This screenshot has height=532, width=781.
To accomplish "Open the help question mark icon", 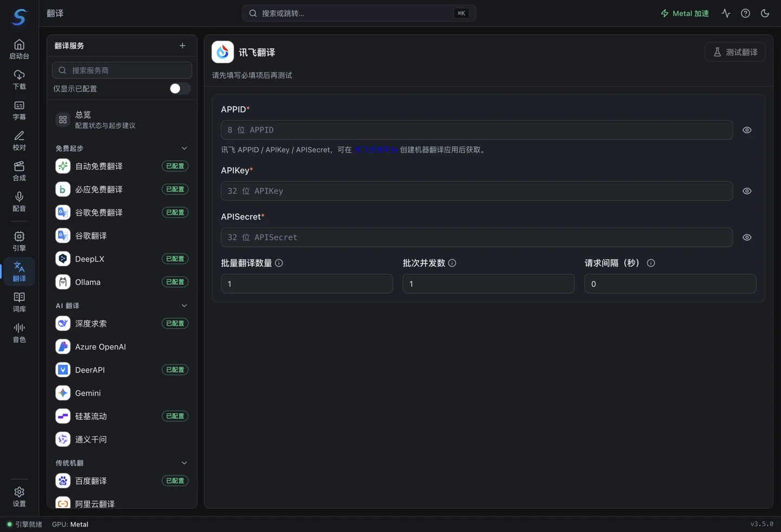I will [x=745, y=13].
